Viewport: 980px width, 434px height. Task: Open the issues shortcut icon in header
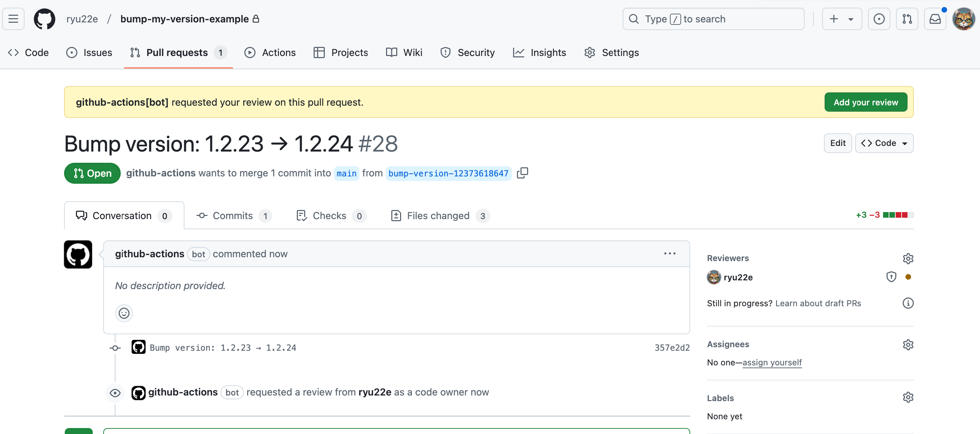pyautogui.click(x=879, y=19)
